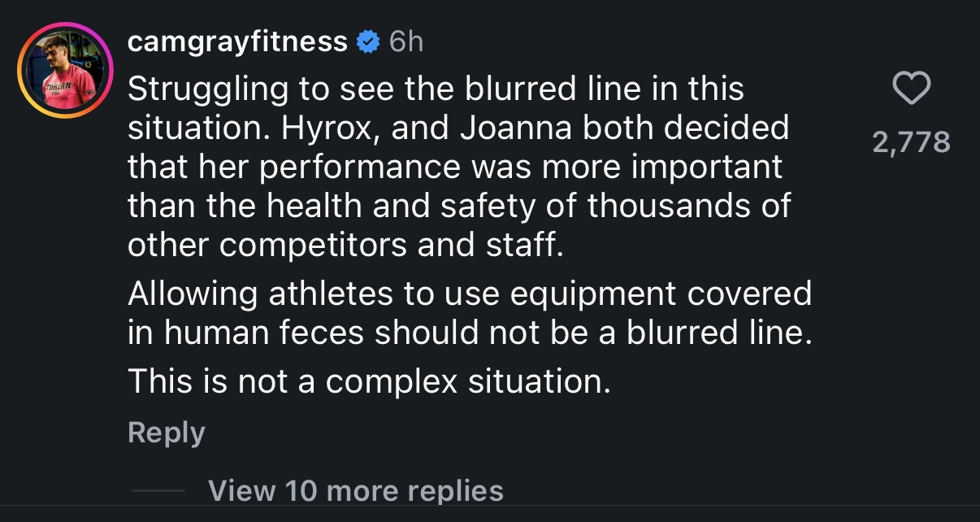Select the paragraph starting 'Struggling to see'
This screenshot has width=980, height=522.
point(459,167)
